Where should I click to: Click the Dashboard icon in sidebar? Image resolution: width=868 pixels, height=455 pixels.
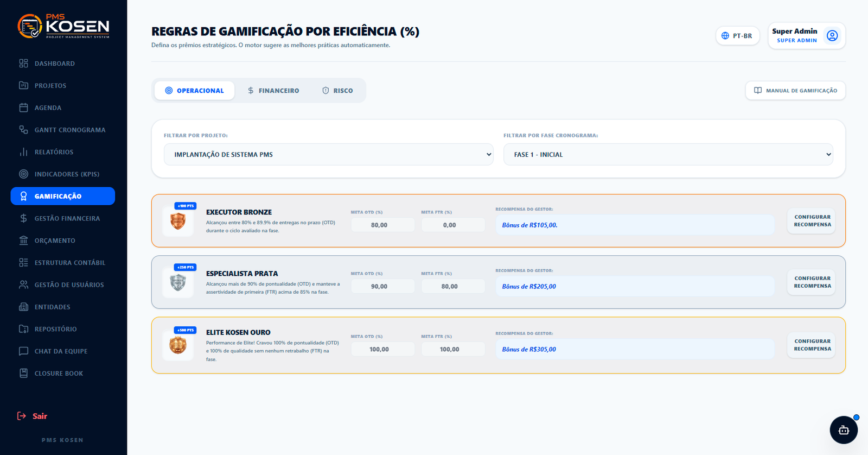(23, 64)
